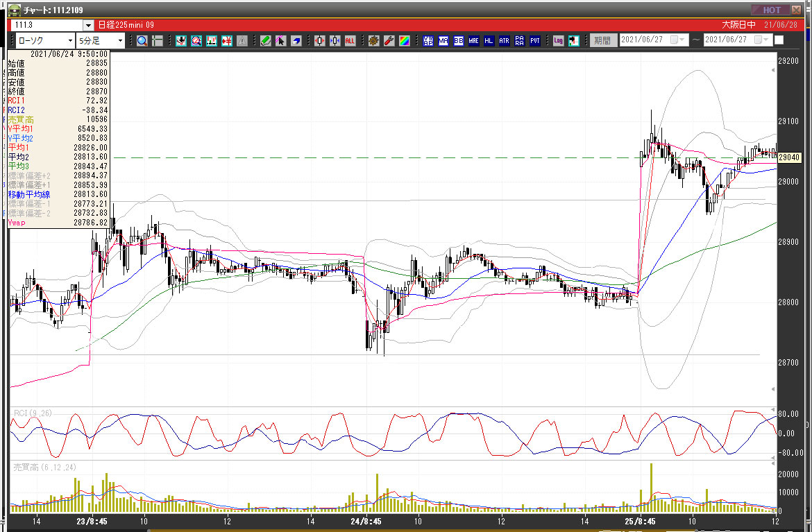Viewport: 812px width, 532px height.
Task: Click the magnifying glass zoom icon
Action: click(142, 40)
